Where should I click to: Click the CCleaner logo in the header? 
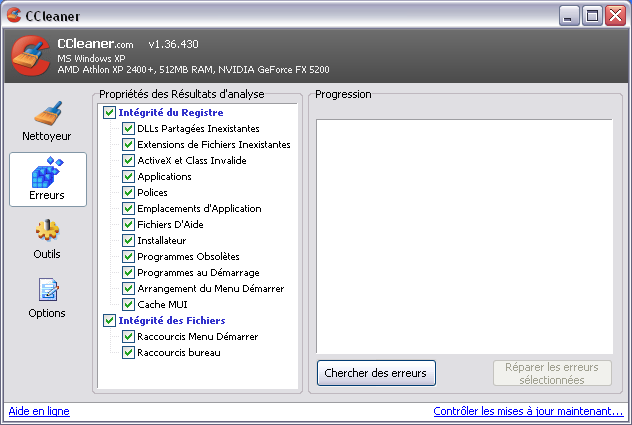point(31,56)
